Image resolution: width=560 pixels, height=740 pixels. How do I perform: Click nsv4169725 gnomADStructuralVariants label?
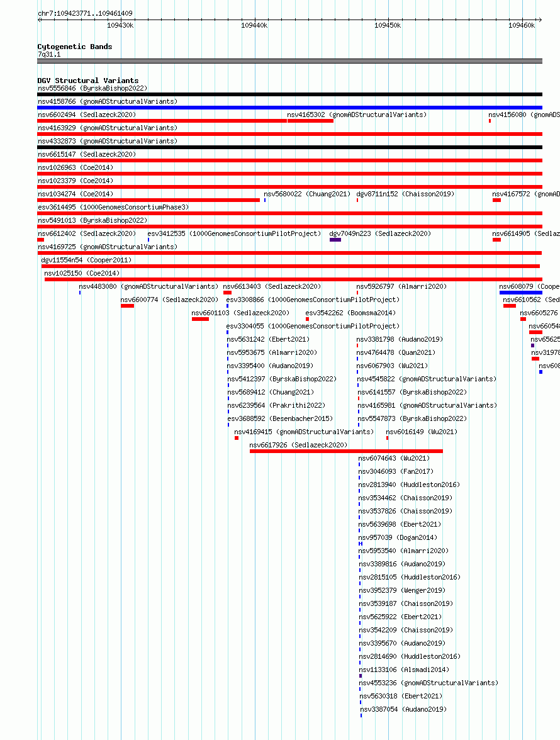click(x=108, y=247)
